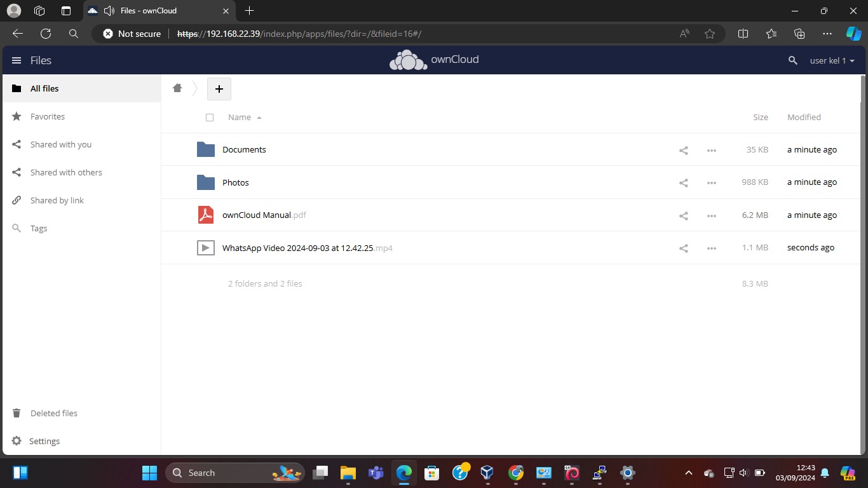The width and height of the screenshot is (868, 488).
Task: Go back with the browser back arrow
Action: [x=18, y=34]
